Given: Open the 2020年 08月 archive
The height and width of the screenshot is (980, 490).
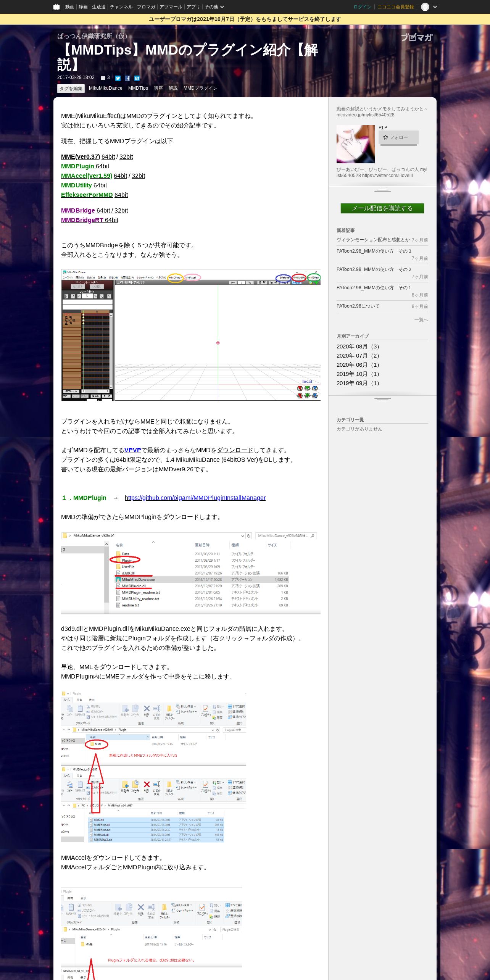Looking at the screenshot, I should pos(358,347).
